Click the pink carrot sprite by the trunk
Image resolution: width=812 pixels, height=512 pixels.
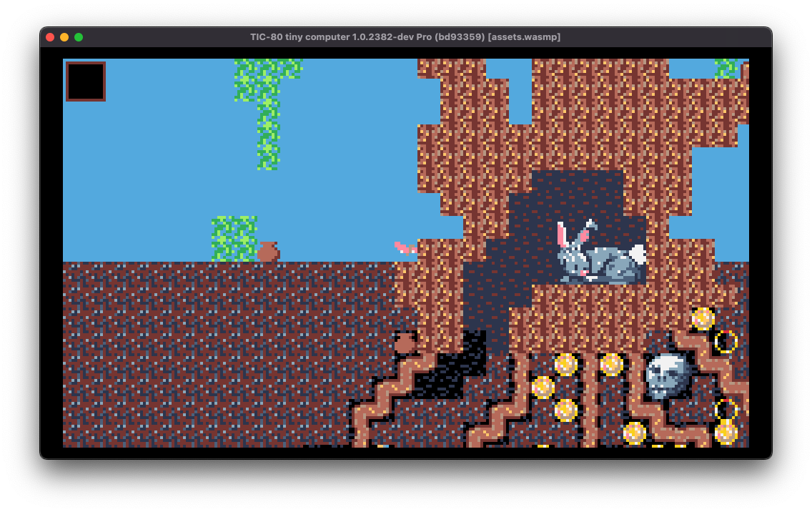pyautogui.click(x=405, y=248)
